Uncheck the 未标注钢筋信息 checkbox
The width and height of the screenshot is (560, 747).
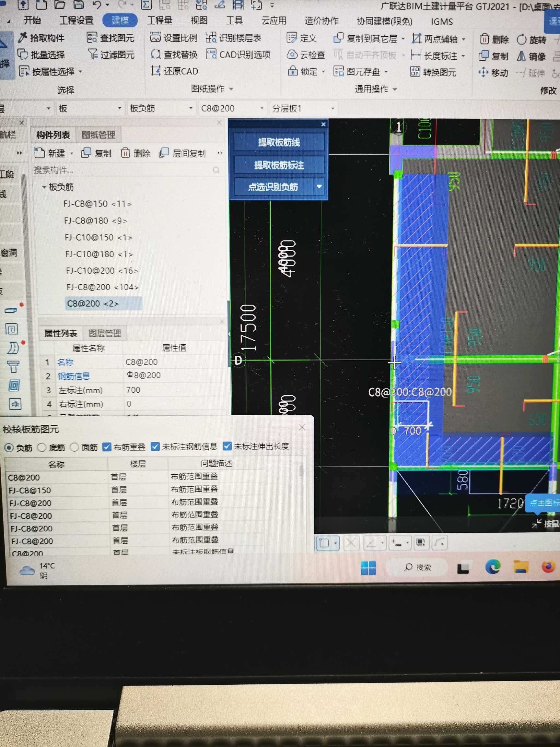155,446
